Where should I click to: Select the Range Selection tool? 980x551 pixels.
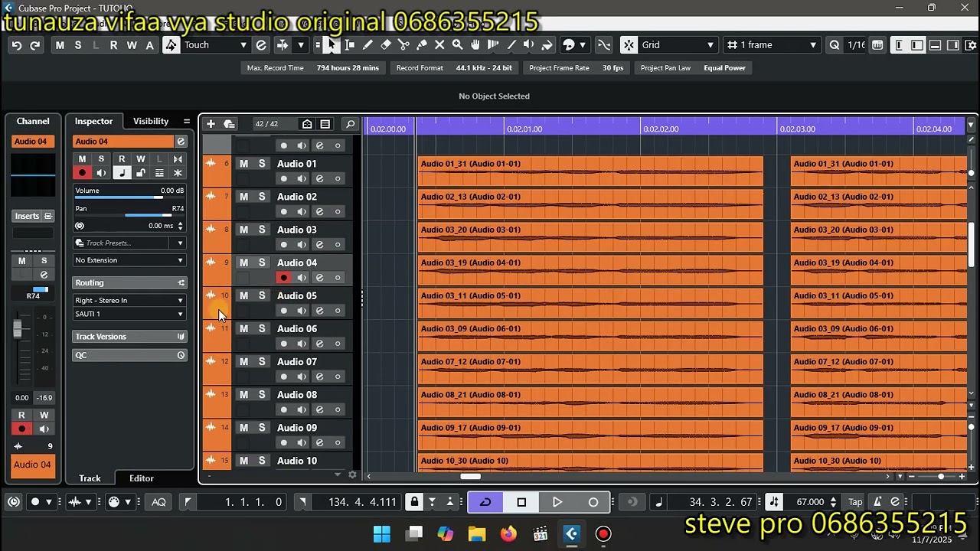pyautogui.click(x=350, y=45)
